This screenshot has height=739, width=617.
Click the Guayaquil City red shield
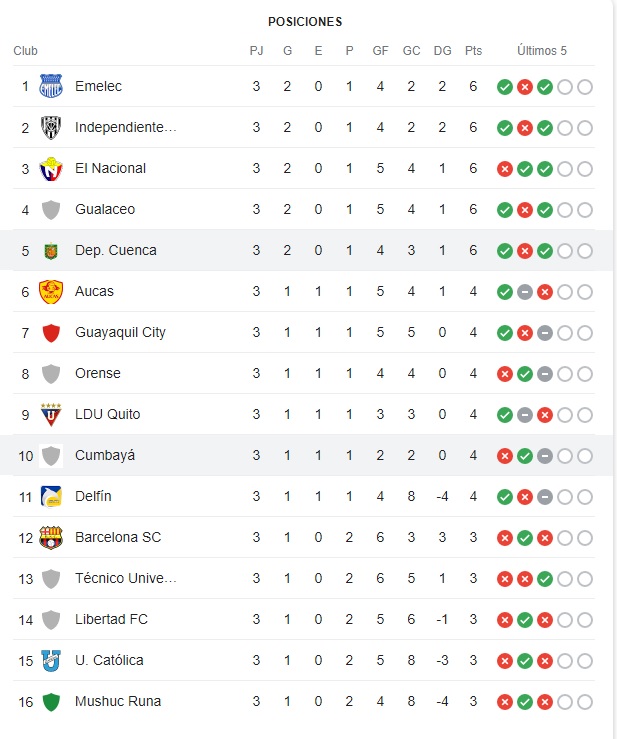[50, 333]
